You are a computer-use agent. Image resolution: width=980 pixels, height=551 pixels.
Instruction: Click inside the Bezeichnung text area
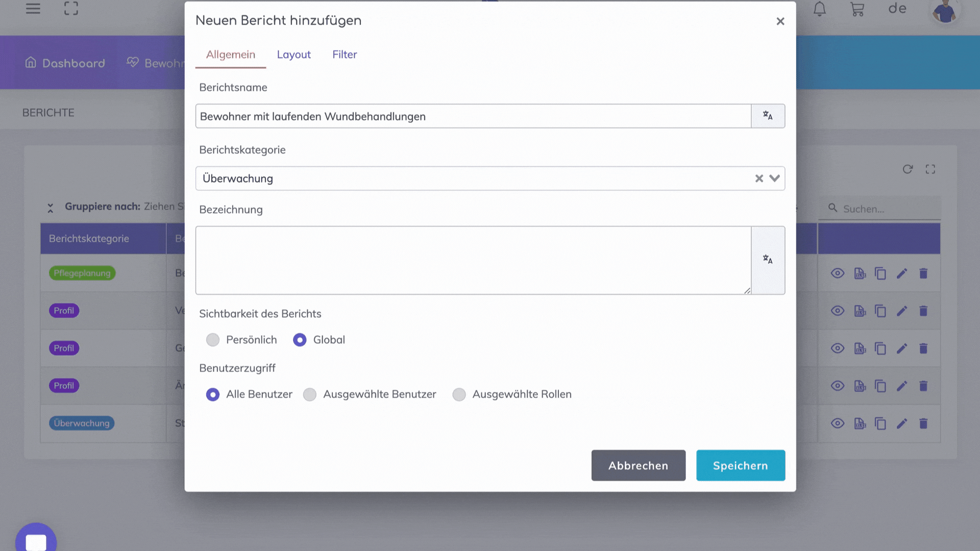click(x=473, y=260)
